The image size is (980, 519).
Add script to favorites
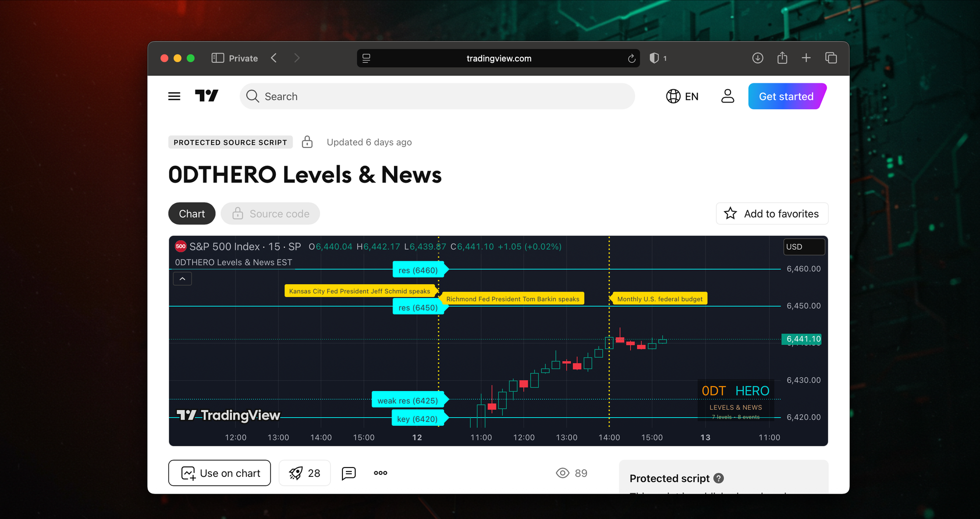pos(772,214)
